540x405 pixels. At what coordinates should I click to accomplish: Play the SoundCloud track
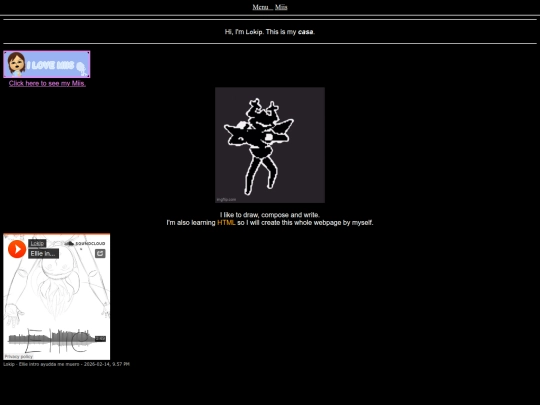17,249
